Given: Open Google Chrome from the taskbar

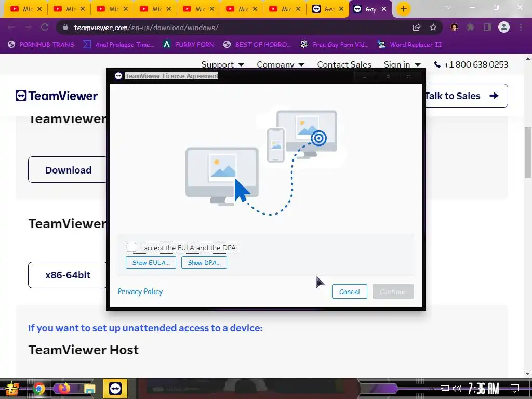Looking at the screenshot, I should coord(38,389).
